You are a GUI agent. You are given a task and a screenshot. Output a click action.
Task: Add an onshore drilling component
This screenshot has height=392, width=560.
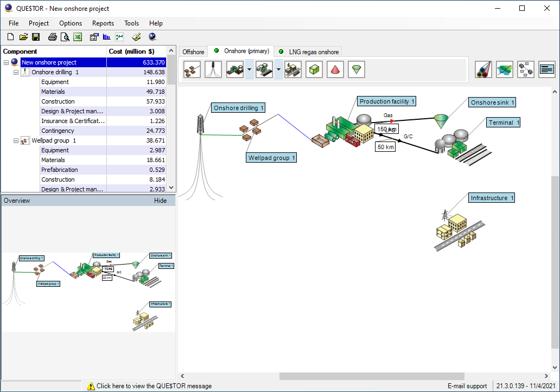pos(213,69)
